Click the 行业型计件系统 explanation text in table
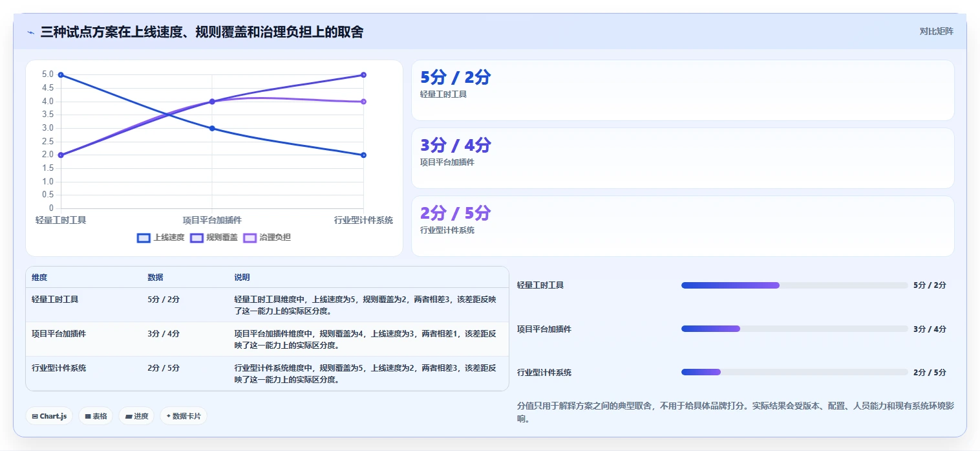The width and height of the screenshot is (980, 451). [365, 374]
